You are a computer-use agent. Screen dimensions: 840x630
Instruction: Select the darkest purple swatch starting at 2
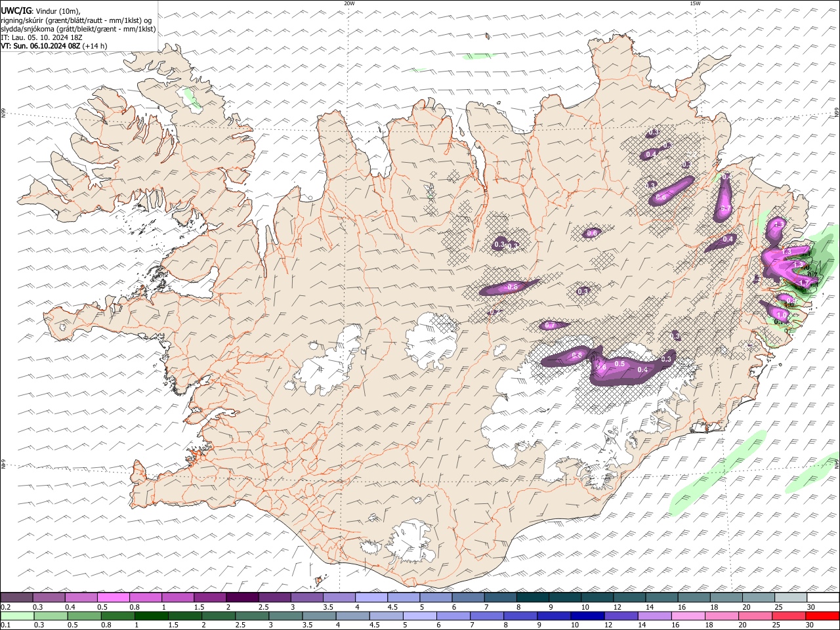click(x=242, y=598)
